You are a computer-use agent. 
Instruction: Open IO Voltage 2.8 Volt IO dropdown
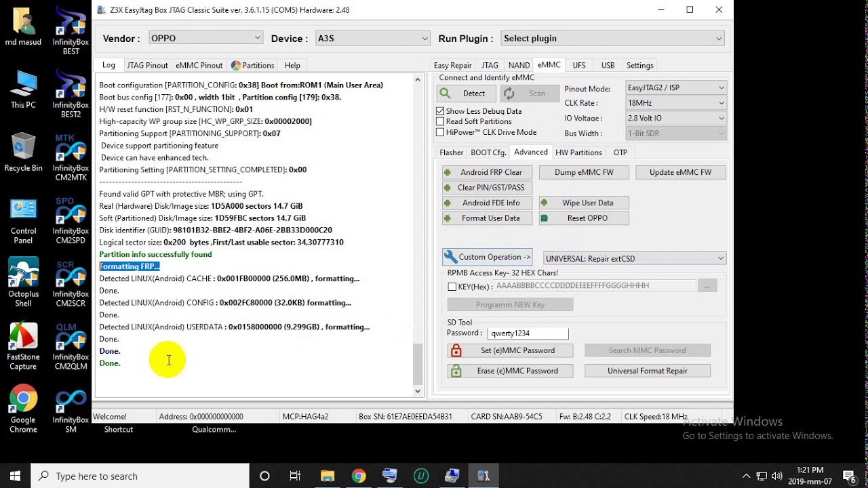[x=675, y=118]
